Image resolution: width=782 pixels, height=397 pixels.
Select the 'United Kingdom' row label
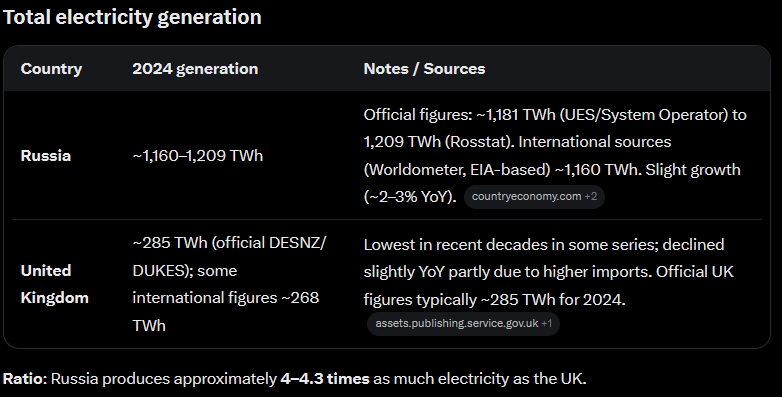click(55, 284)
